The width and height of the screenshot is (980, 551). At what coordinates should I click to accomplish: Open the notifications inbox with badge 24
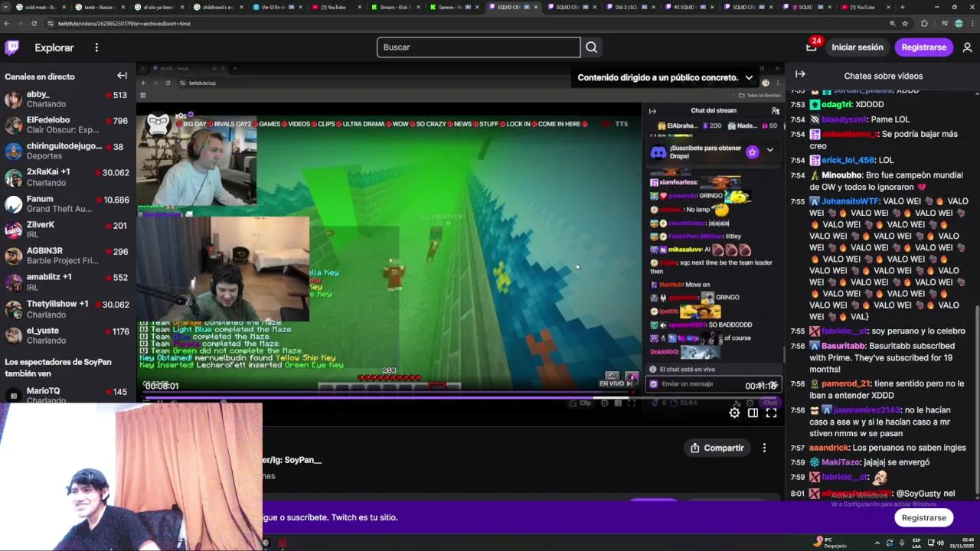812,47
